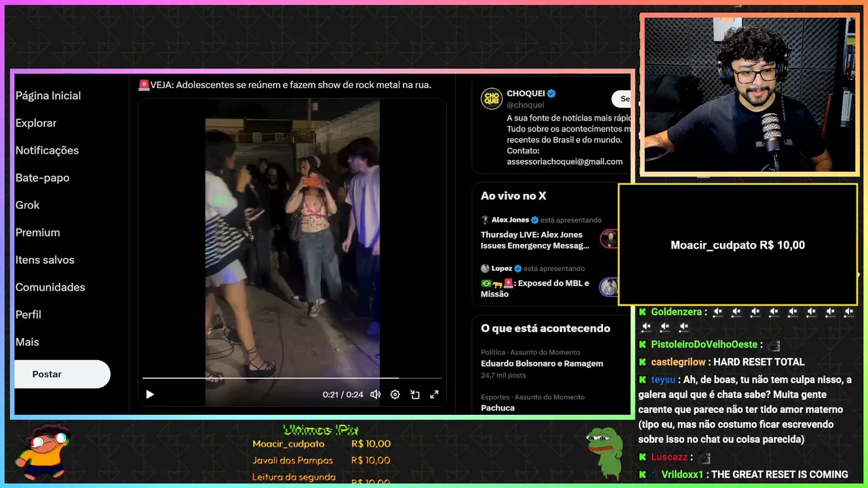
Task: Expand the video to fullscreen
Action: tap(435, 394)
